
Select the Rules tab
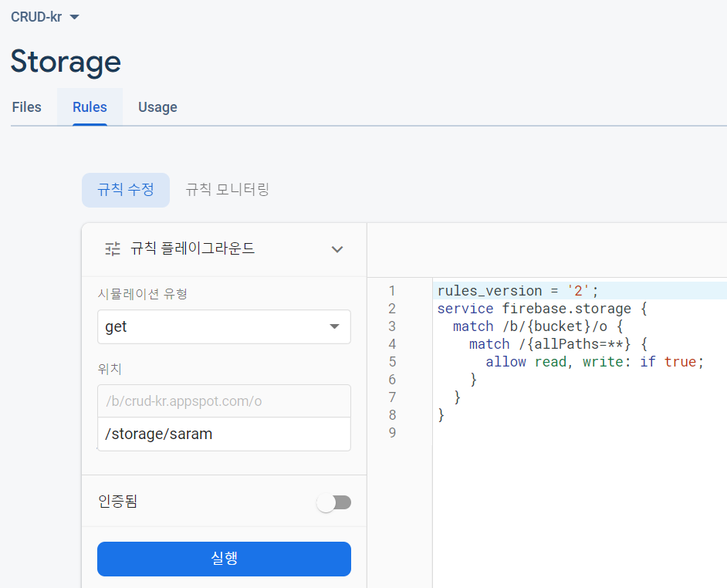90,107
